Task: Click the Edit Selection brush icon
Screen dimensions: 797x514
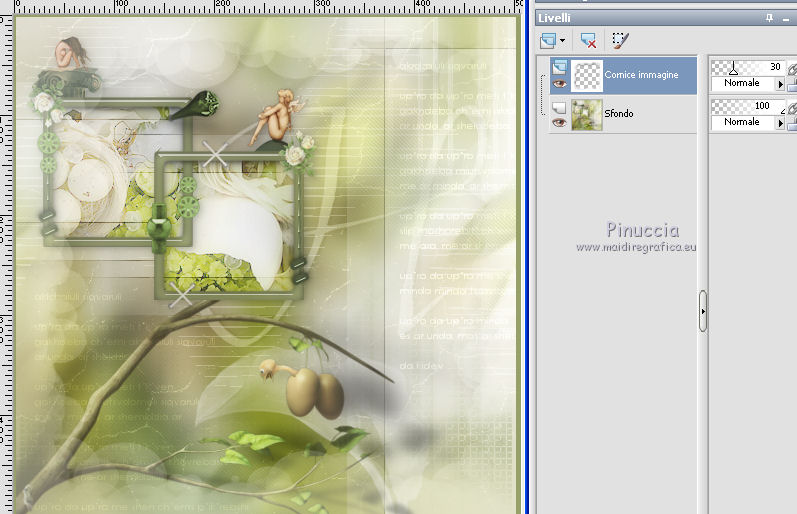Action: pyautogui.click(x=620, y=41)
